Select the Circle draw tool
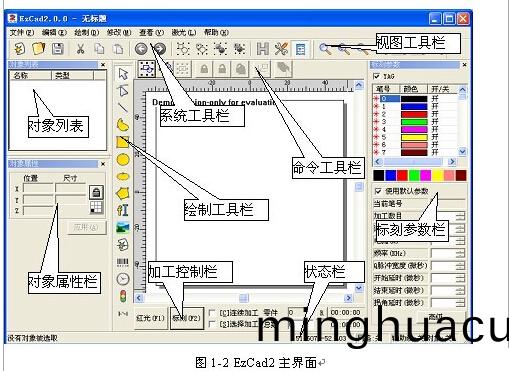Image resolution: width=509 pixels, height=371 pixels. coord(123,159)
